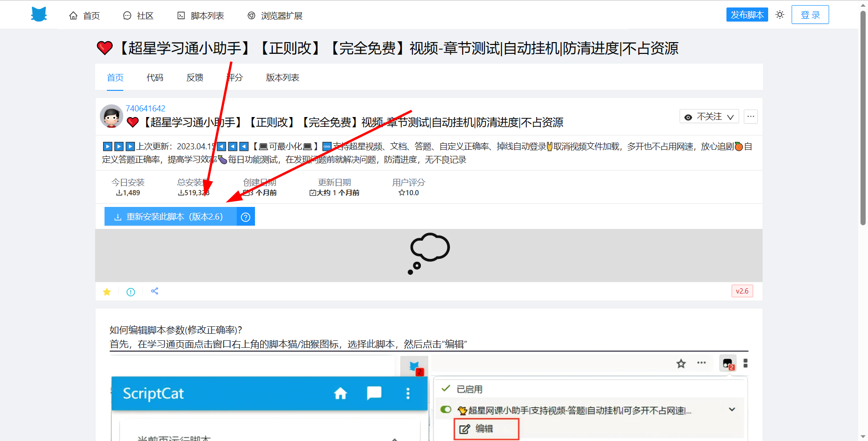Click the install help question-mark icon

tap(246, 217)
